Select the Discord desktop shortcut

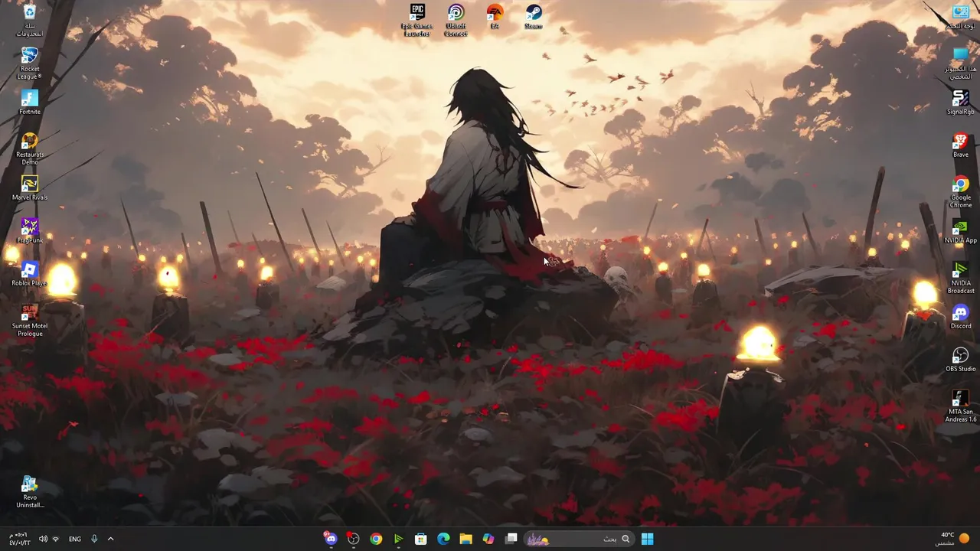click(x=961, y=317)
